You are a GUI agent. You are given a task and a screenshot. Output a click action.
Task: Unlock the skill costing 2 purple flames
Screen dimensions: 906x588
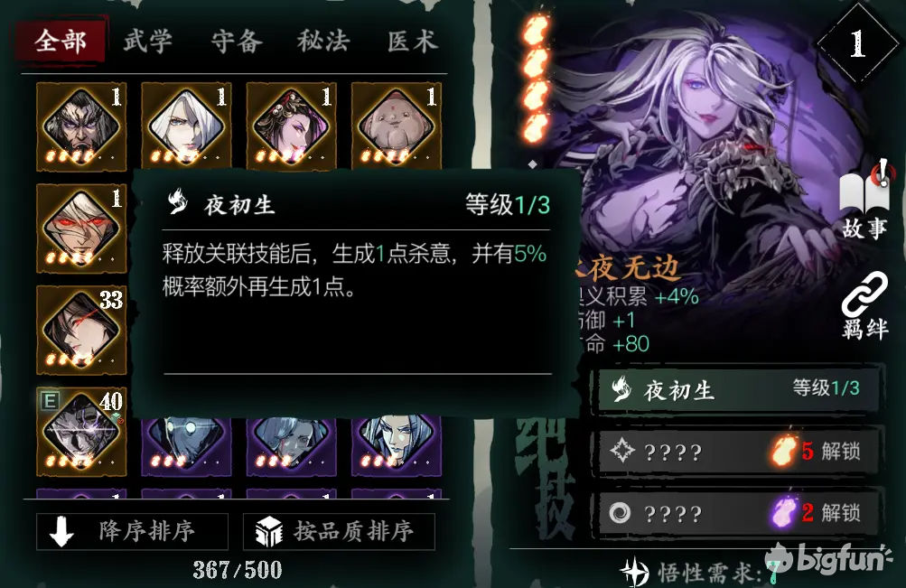[x=738, y=513]
